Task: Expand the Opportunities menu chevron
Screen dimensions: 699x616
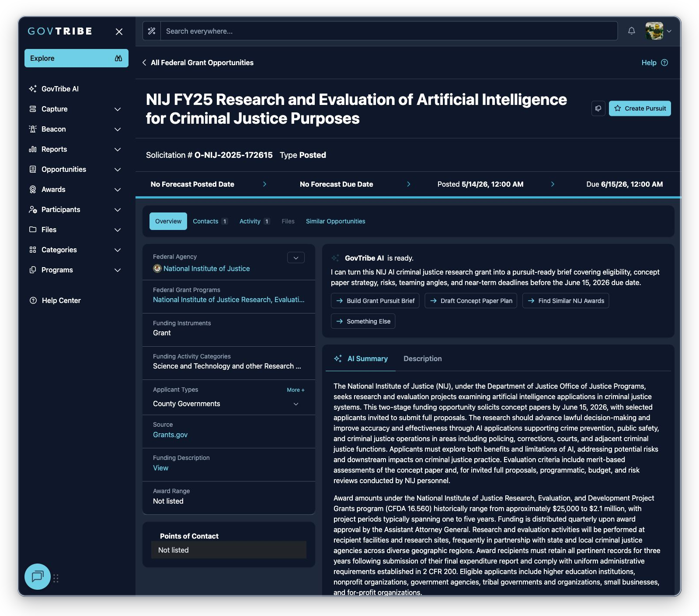Action: pos(118,169)
